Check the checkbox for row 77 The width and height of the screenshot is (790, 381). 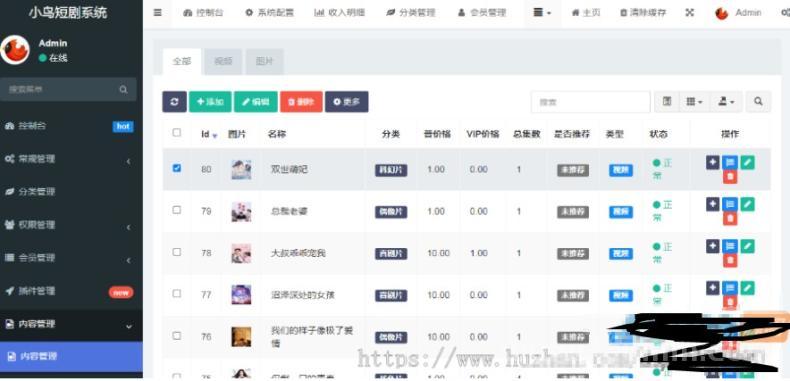pos(176,293)
